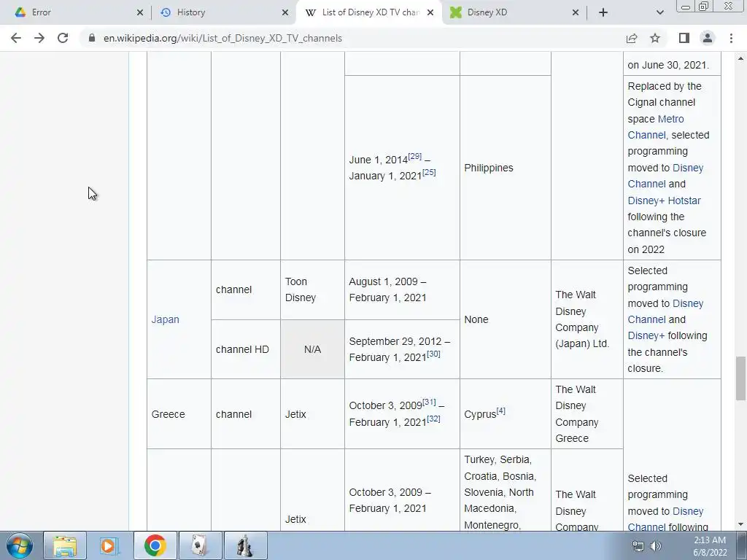
Task: Close the List of Disney XD tab
Action: [x=430, y=12]
